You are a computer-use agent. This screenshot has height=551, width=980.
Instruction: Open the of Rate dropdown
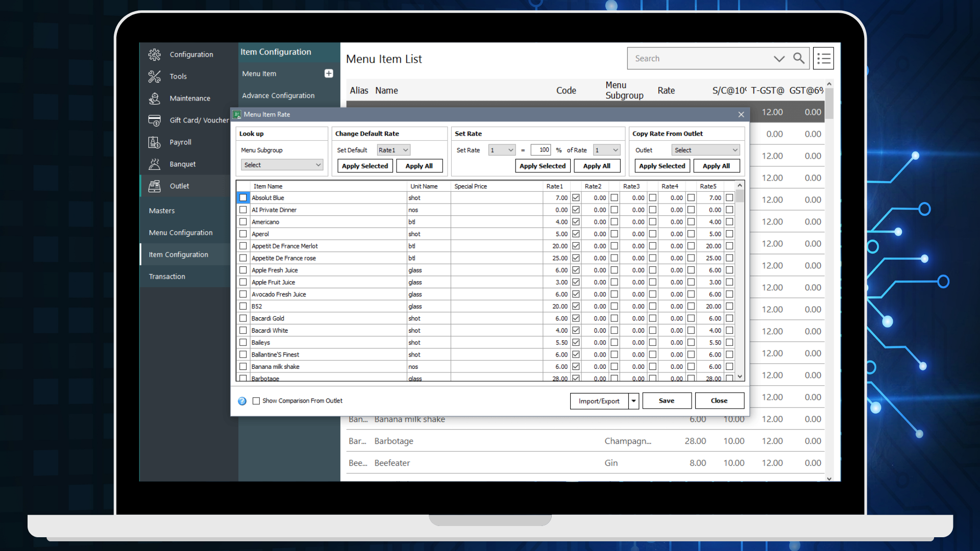[607, 150]
